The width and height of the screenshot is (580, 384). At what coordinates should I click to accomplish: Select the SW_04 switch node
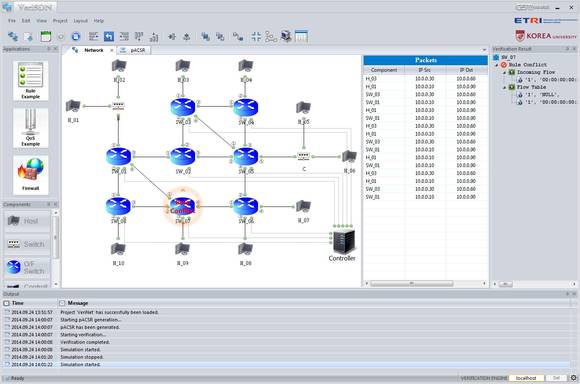(246, 107)
